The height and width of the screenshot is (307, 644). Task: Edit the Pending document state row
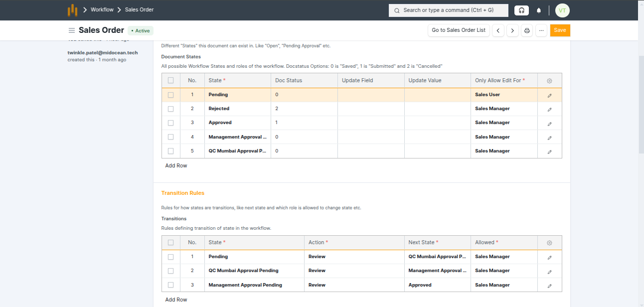point(549,95)
